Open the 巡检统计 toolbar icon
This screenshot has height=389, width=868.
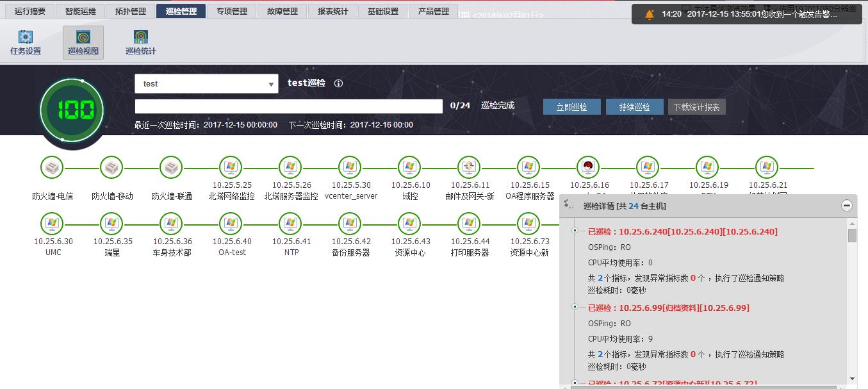(140, 43)
